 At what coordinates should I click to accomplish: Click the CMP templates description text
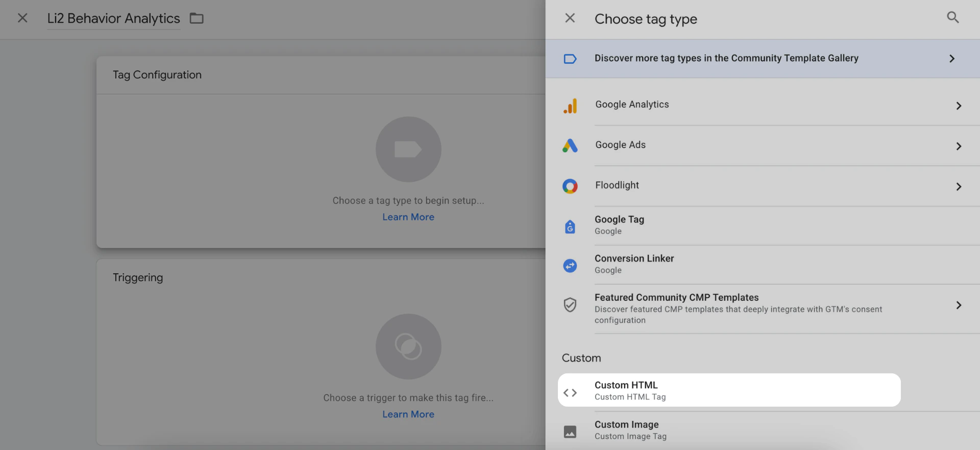738,315
